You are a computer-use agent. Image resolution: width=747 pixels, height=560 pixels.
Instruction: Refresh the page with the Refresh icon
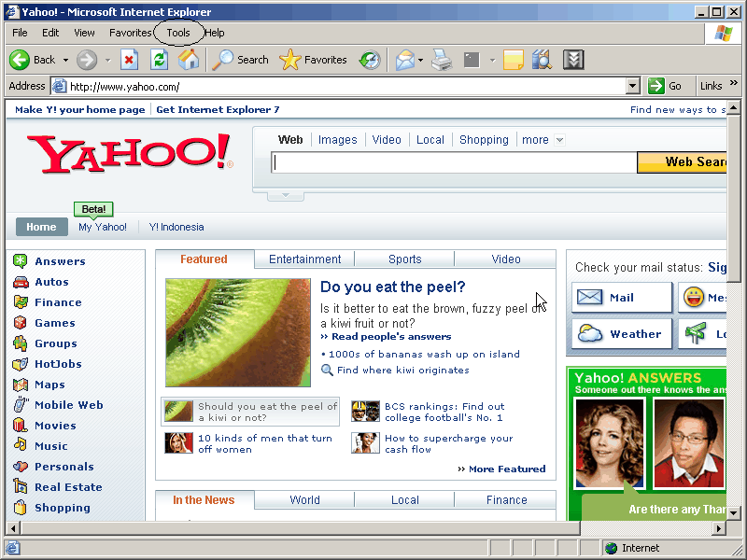coord(159,60)
